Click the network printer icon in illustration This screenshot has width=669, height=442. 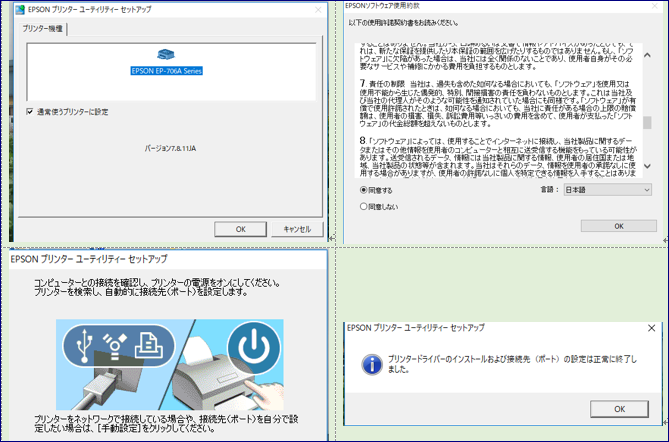click(148, 345)
